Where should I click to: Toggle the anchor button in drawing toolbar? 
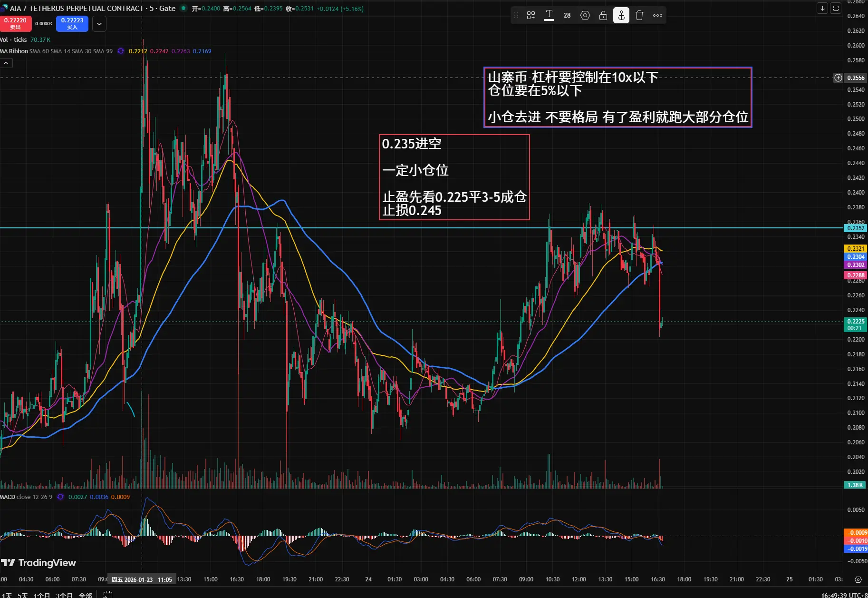point(621,15)
